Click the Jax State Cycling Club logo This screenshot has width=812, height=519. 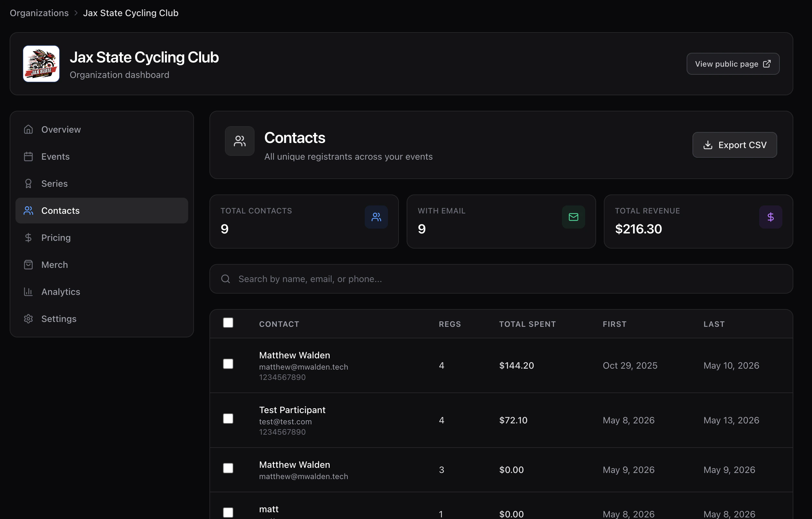pyautogui.click(x=41, y=64)
